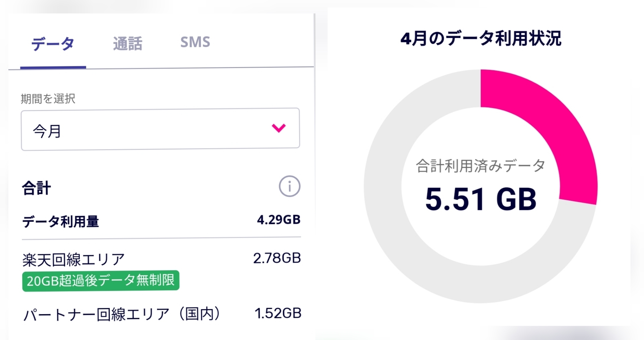Tap the green 20GB超過後データ無制限 badge

click(x=101, y=281)
